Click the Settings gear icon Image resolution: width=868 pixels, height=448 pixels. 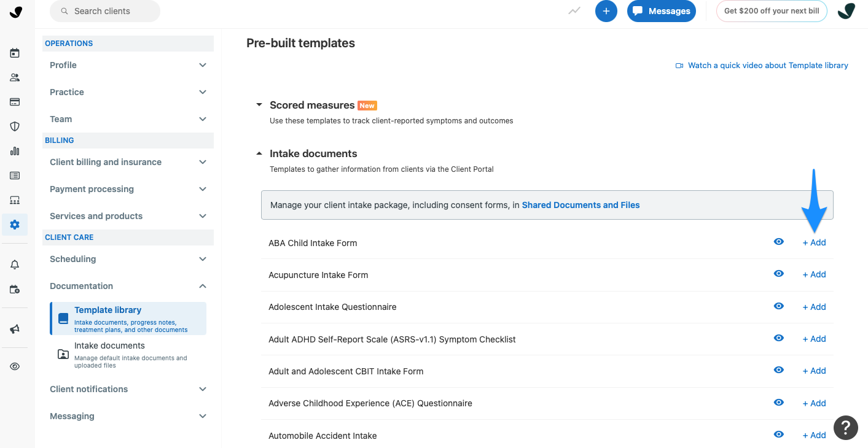coord(15,225)
